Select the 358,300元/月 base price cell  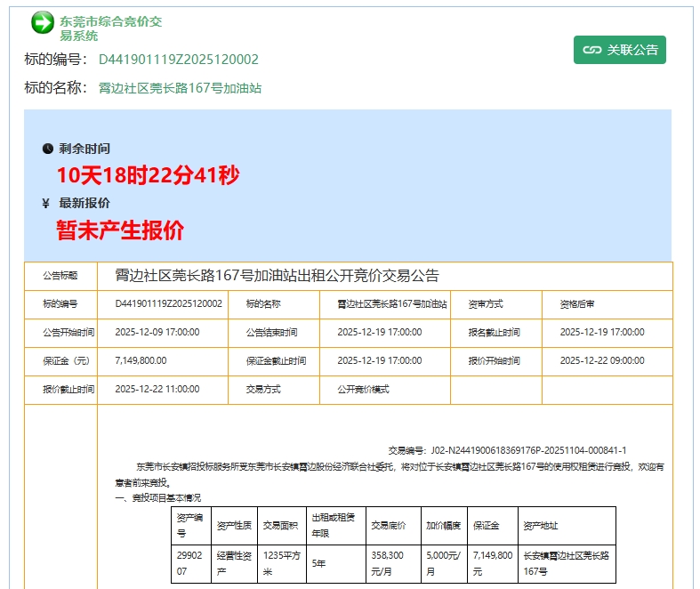click(390, 563)
